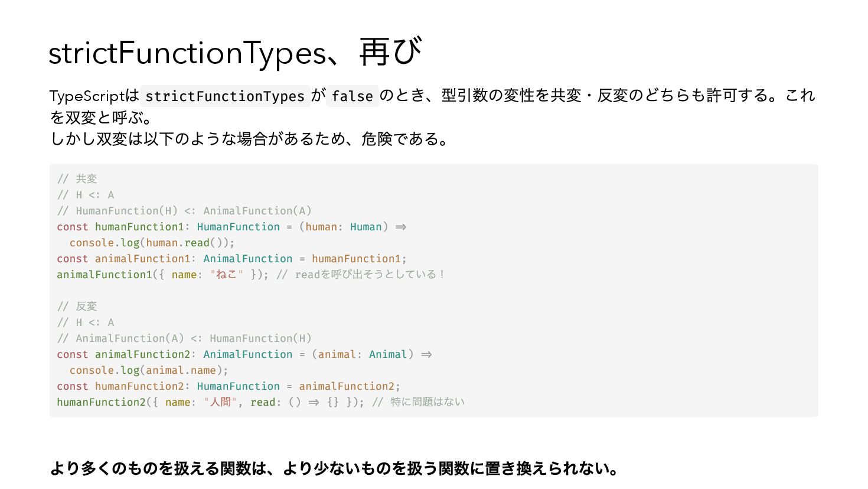Click the "humanFunction2" const declaration name
Screen dimensions: 868x489
click(139, 386)
